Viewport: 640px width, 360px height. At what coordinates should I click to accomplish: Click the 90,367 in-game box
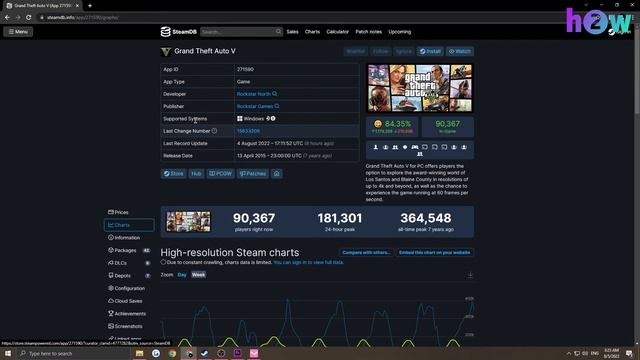coord(447,127)
